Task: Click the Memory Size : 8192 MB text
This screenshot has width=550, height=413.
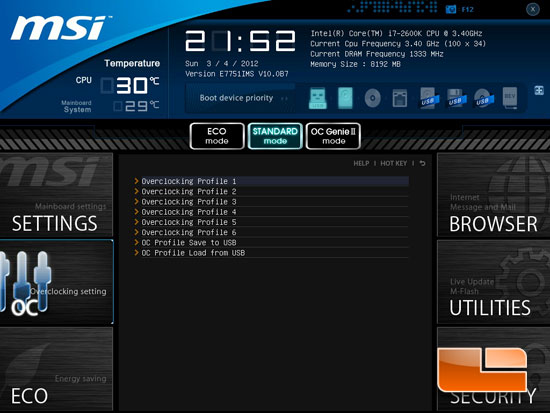Action: click(x=355, y=64)
